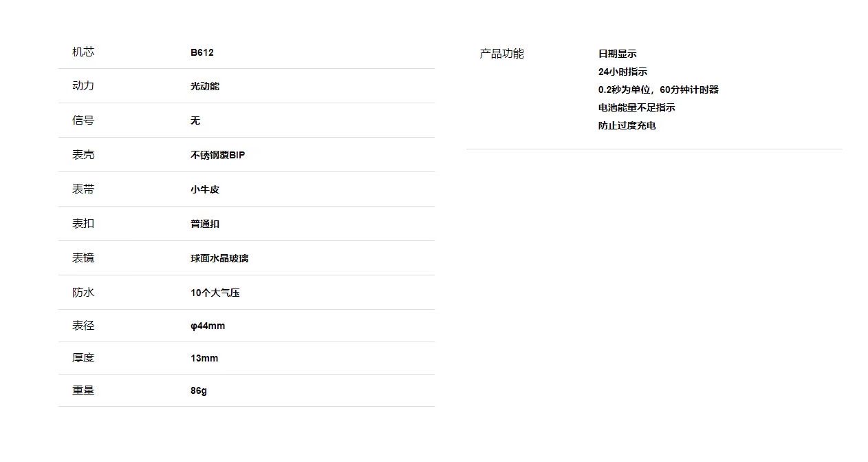
Task: Click the 电池能量不足指示 feature text
Action: tap(636, 107)
